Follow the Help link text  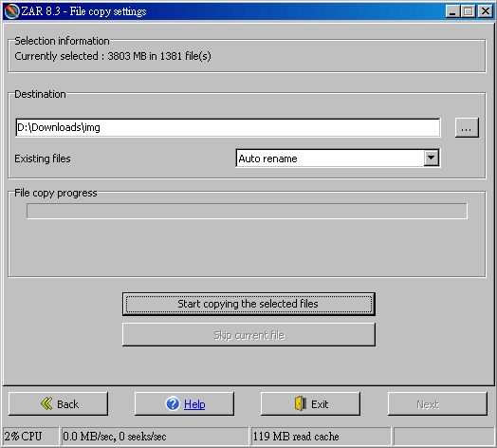pos(194,404)
